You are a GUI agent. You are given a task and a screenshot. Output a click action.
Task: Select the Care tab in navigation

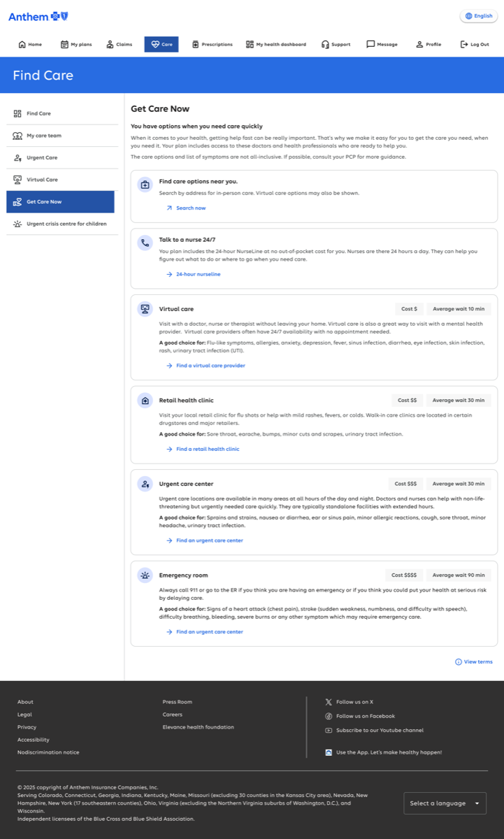point(161,44)
